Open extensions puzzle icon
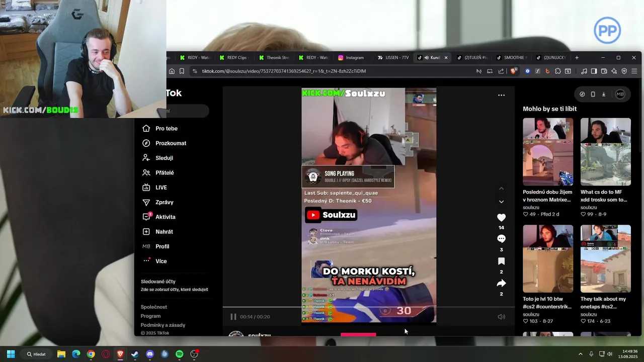This screenshot has height=362, width=644. (558, 71)
